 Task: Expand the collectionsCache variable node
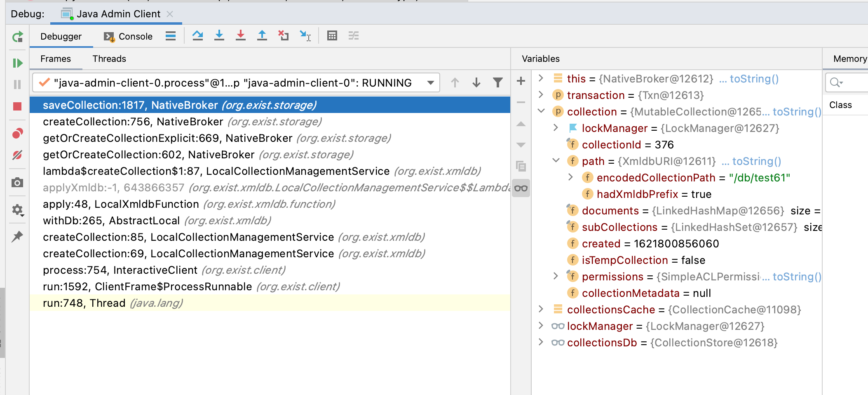(542, 309)
